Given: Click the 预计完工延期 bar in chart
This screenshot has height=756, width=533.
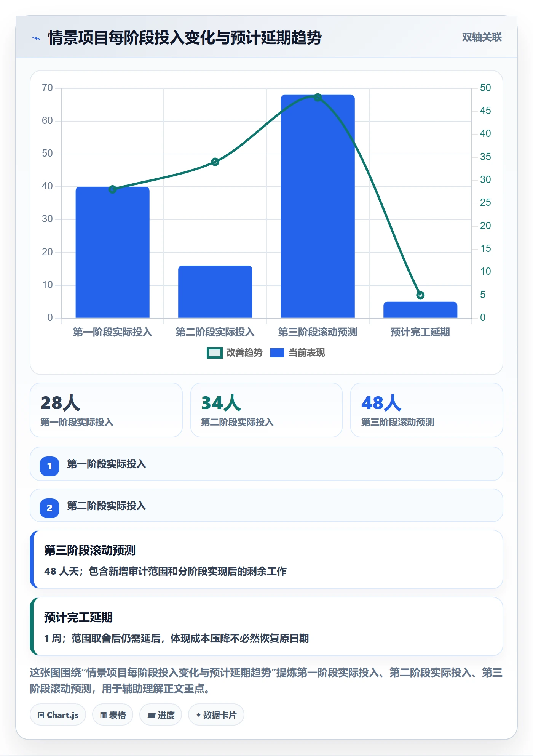Looking at the screenshot, I should pyautogui.click(x=420, y=310).
